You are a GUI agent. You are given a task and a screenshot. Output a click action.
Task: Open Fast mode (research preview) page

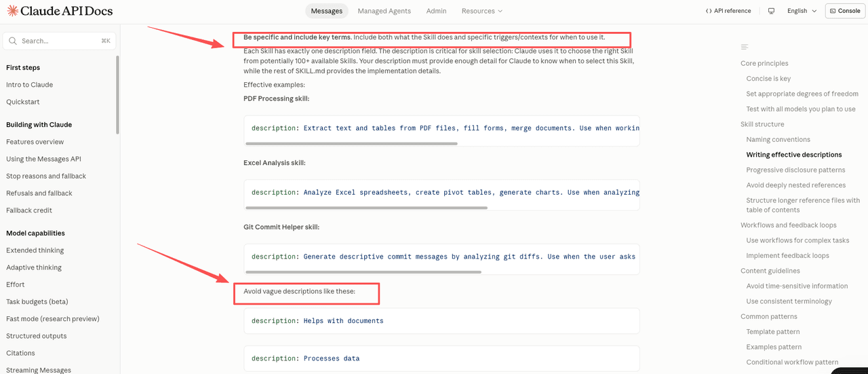53,319
